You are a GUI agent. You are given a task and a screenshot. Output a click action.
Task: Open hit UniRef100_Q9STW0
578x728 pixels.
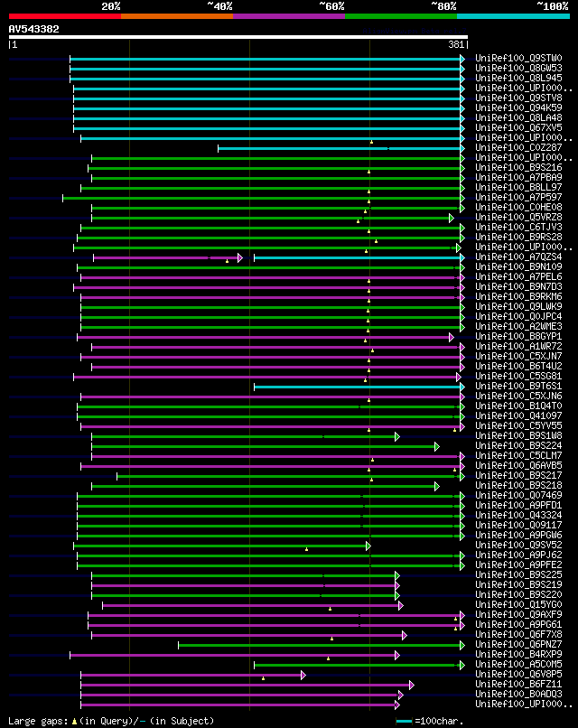(518, 58)
